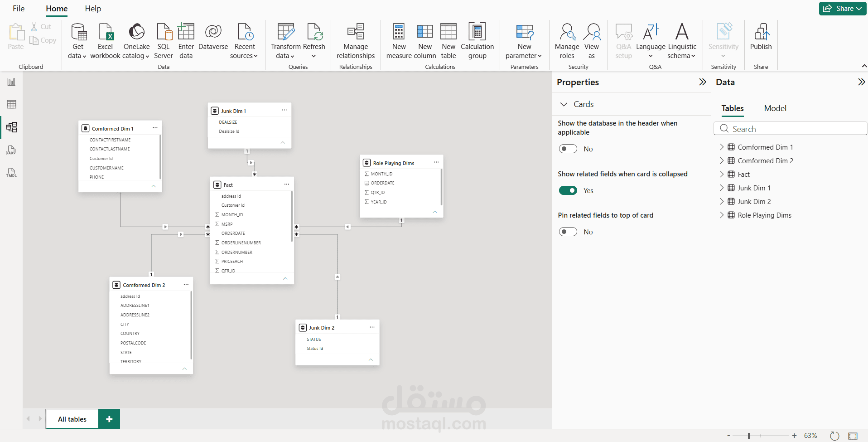Create a New table

coord(448,41)
